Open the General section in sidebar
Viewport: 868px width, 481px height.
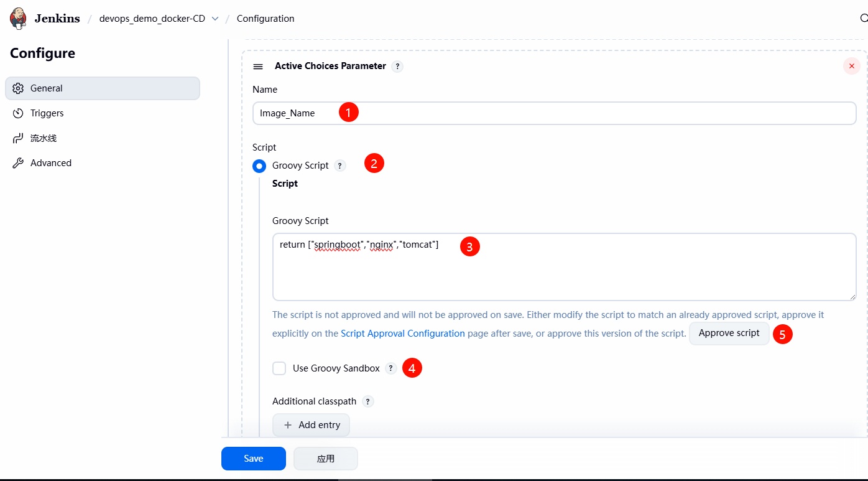(103, 88)
